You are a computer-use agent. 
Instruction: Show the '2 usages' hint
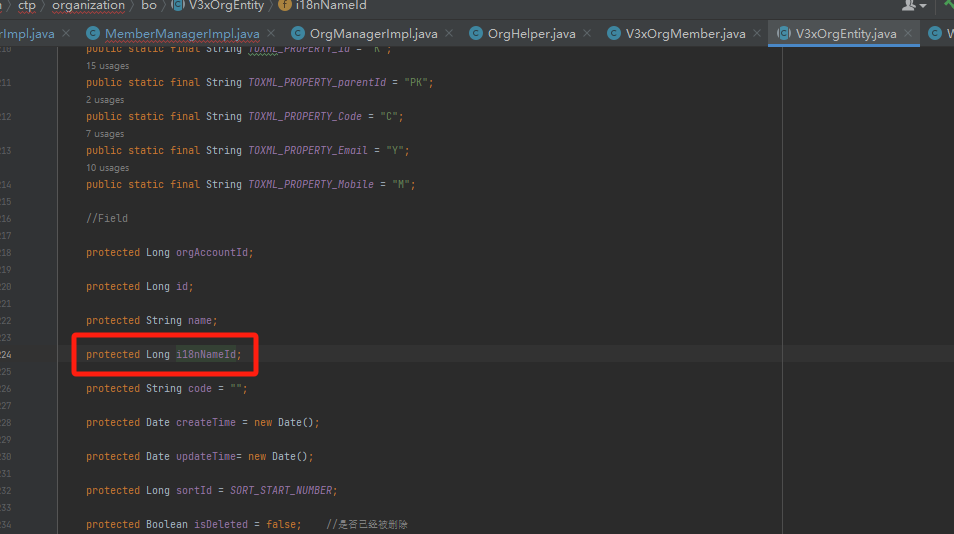click(x=105, y=100)
